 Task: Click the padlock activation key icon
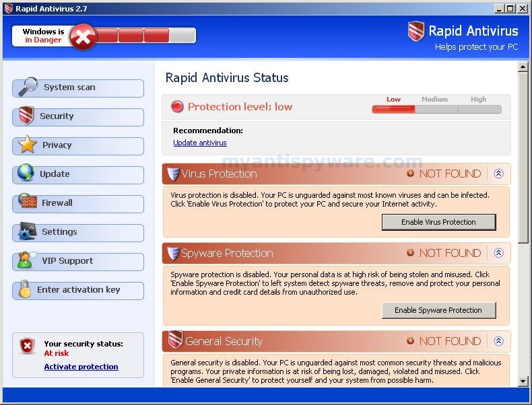pos(25,289)
